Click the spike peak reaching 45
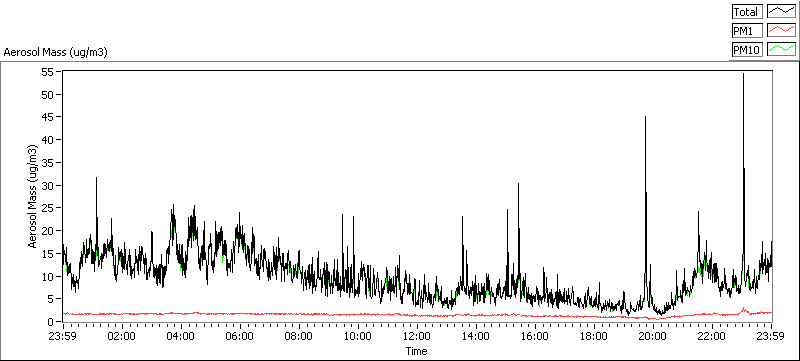This screenshot has height=361, width=800. click(x=645, y=117)
